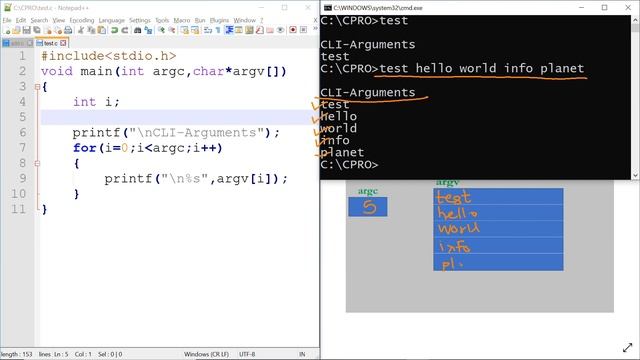Click the Close document toolbar icon
Screen dimensions: 640x360
click(x=48, y=30)
